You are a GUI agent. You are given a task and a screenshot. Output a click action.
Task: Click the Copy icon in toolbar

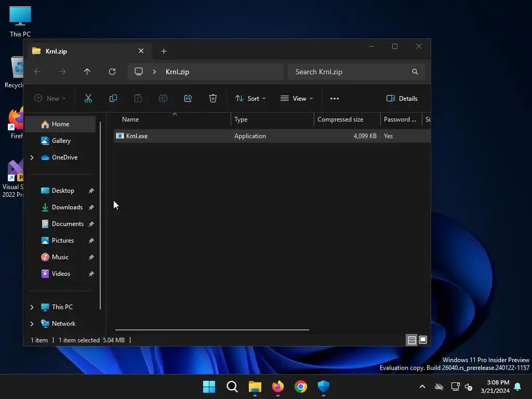click(113, 98)
